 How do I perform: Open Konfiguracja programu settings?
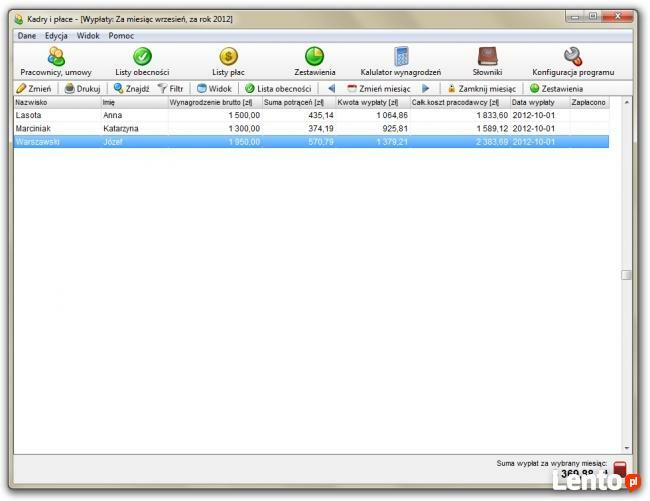click(x=573, y=62)
